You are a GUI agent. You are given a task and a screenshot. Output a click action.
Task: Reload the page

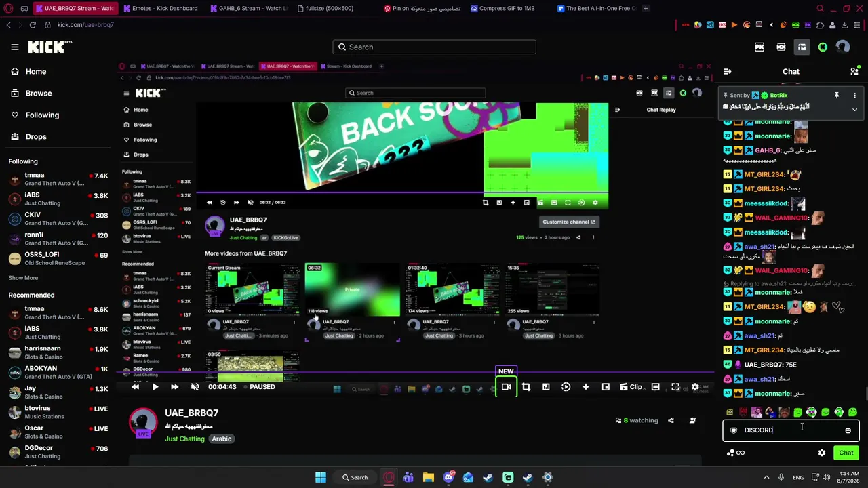[33, 25]
